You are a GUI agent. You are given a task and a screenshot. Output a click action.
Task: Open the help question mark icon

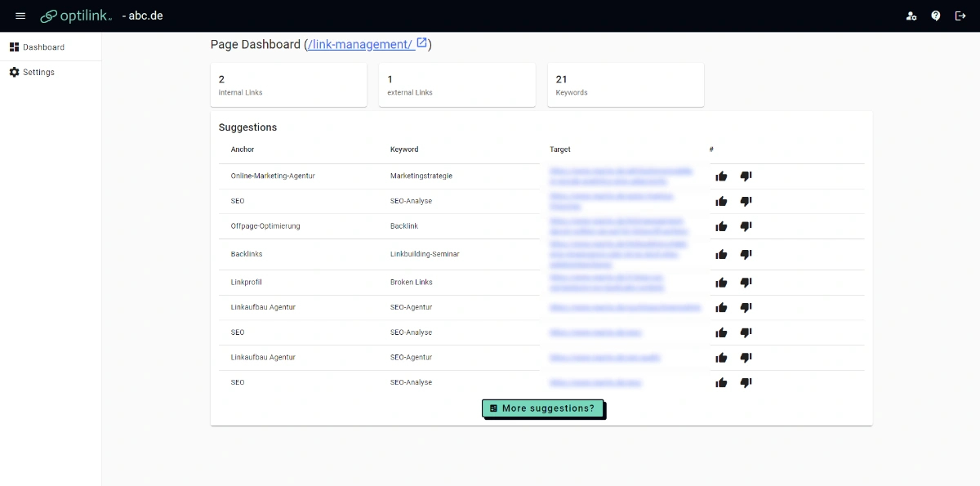coord(936,16)
